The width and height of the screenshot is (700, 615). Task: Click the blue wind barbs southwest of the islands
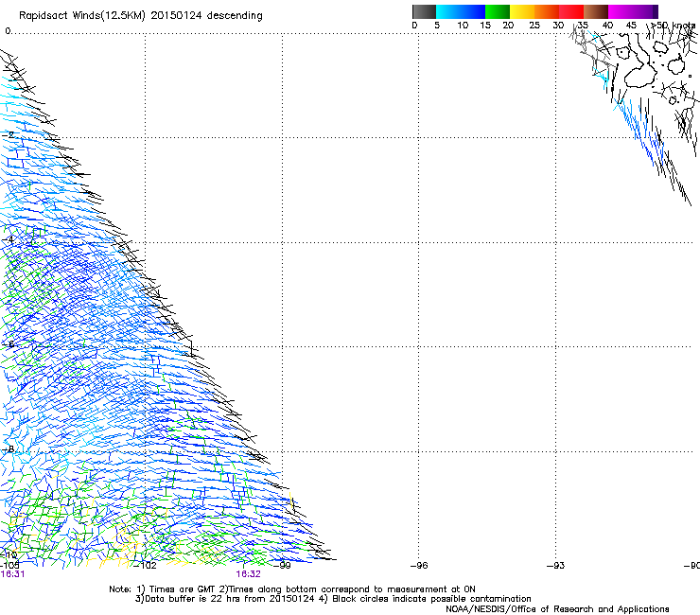pyautogui.click(x=639, y=130)
